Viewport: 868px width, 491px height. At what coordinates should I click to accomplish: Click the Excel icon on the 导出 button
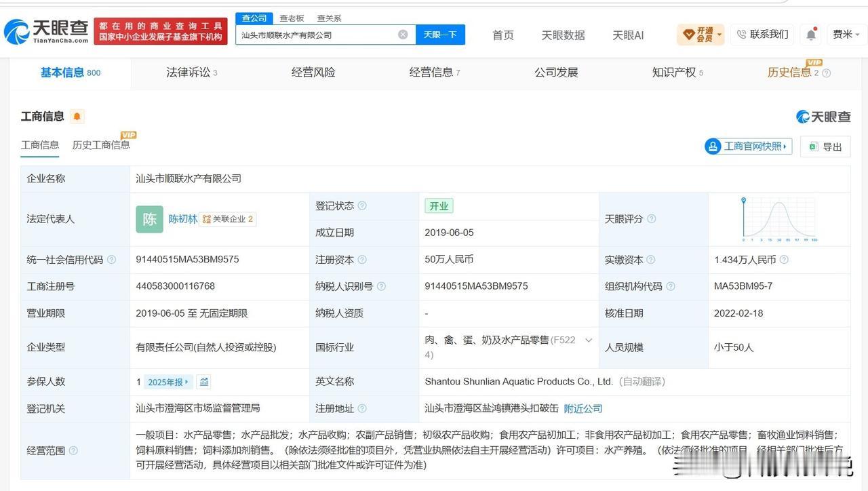tap(813, 146)
